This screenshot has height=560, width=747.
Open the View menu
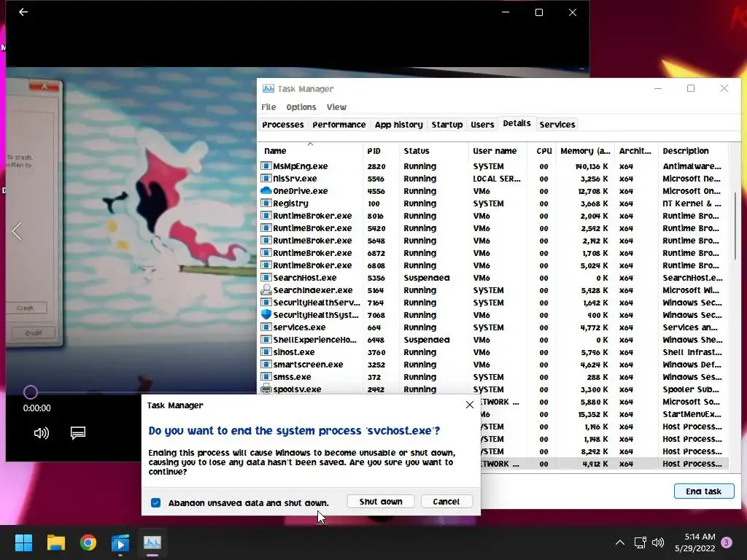click(x=336, y=107)
